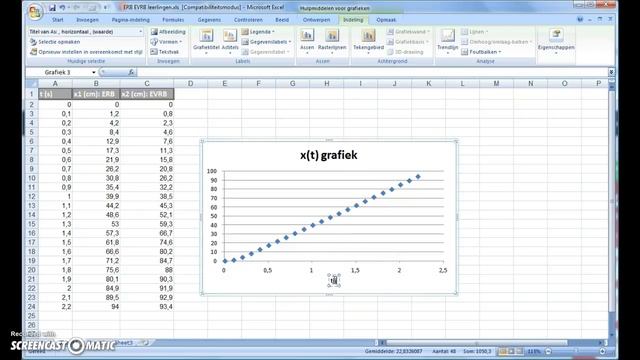This screenshot has height=360, width=640.
Task: Save workbook with quick access Save icon
Action: (52, 8)
